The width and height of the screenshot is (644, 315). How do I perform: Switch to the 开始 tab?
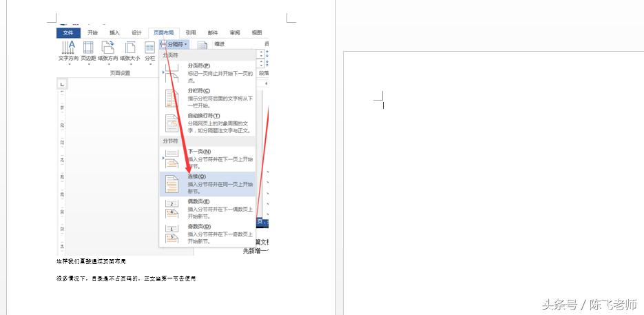click(x=92, y=33)
